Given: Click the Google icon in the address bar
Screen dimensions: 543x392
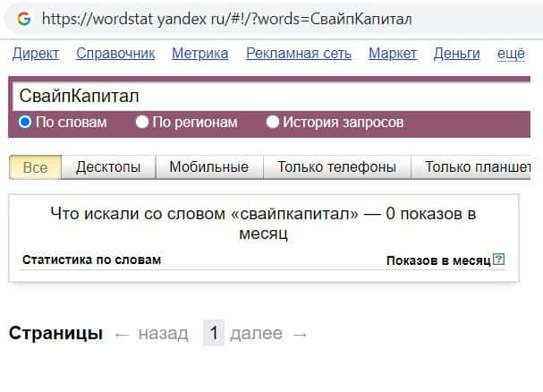Looking at the screenshot, I should coord(24,19).
